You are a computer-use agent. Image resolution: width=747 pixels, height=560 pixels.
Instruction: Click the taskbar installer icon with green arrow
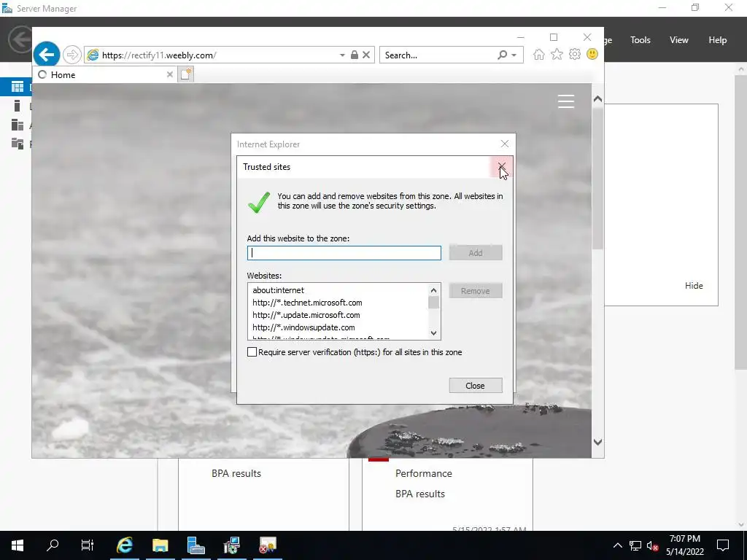coord(231,545)
